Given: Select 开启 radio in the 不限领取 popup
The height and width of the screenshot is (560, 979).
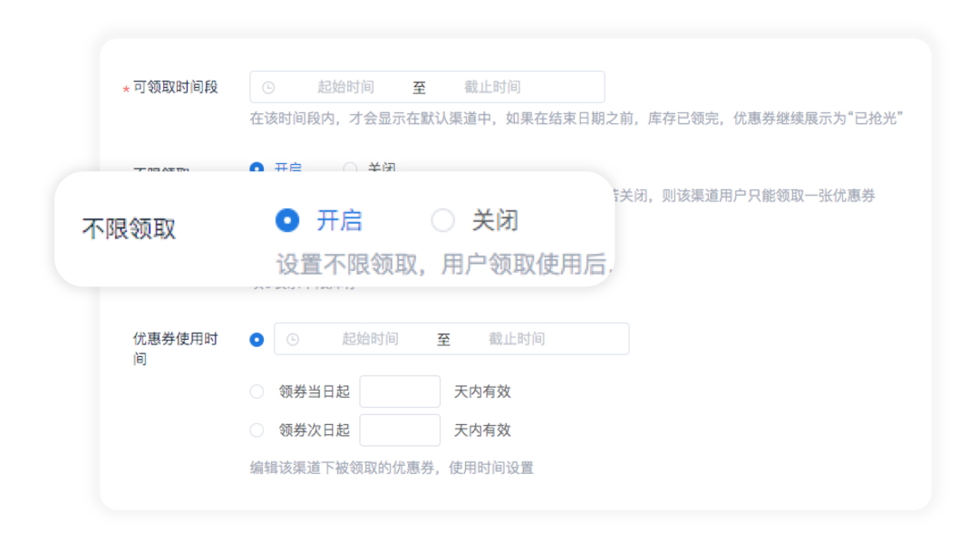Looking at the screenshot, I should (286, 220).
